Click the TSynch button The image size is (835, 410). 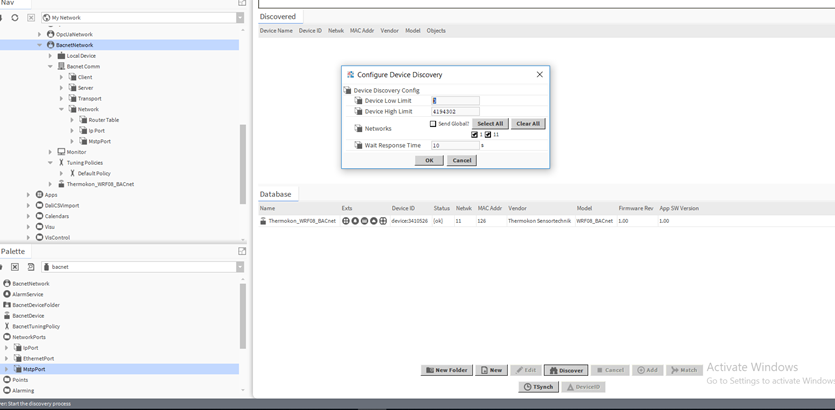click(x=538, y=387)
